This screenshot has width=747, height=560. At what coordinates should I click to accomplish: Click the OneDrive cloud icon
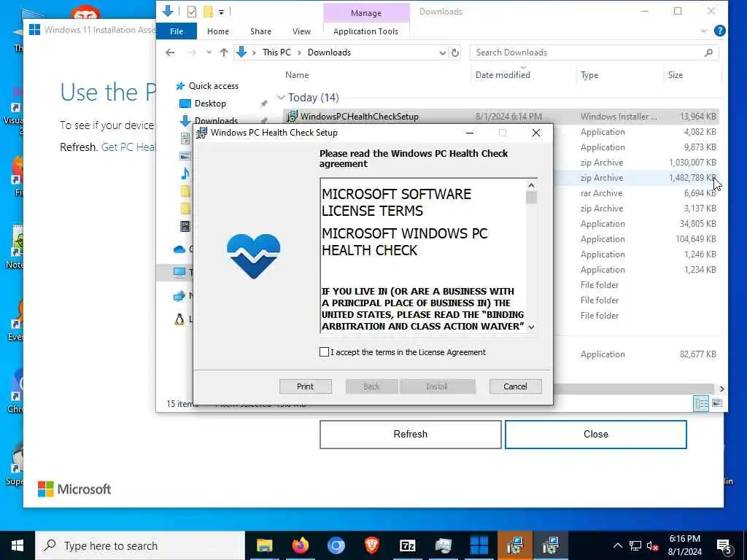179,249
